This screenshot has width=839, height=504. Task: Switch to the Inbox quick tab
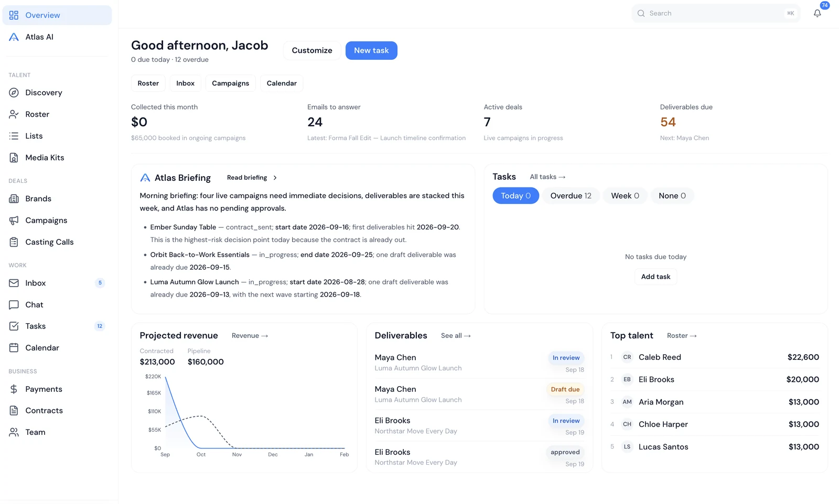coord(186,83)
